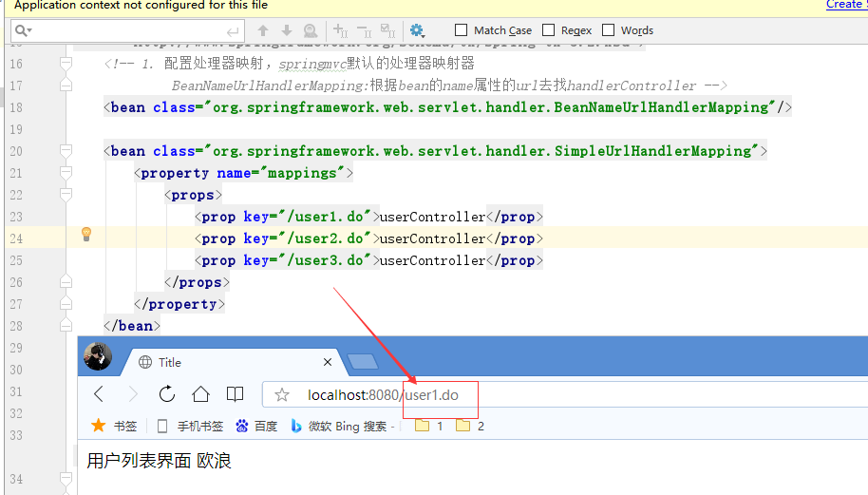The width and height of the screenshot is (868, 495).
Task: Click the browser profile avatar
Action: (x=98, y=356)
